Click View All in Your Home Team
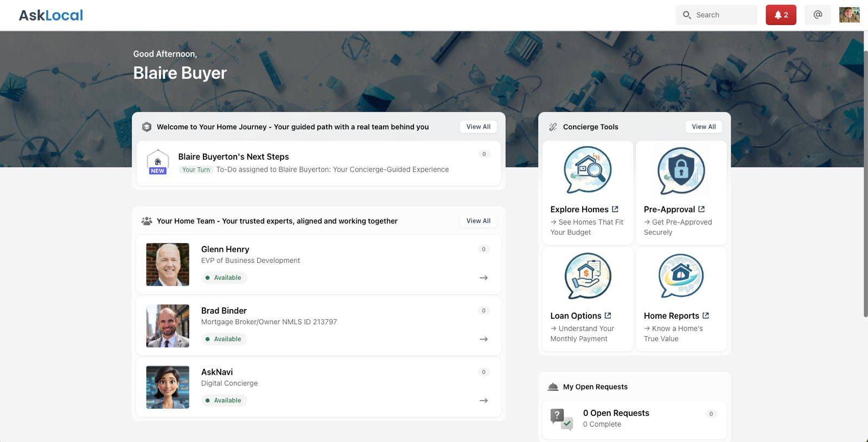 (x=478, y=221)
